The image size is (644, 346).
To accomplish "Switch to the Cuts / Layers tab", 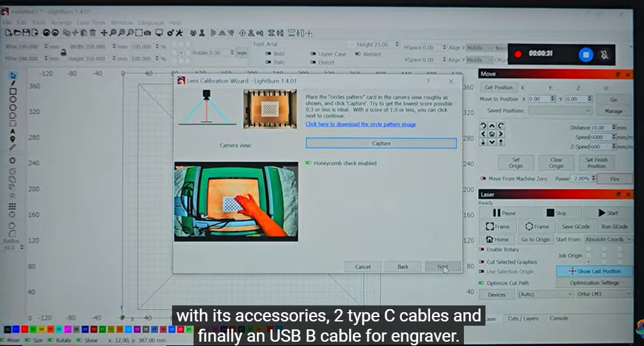I will coord(523,318).
